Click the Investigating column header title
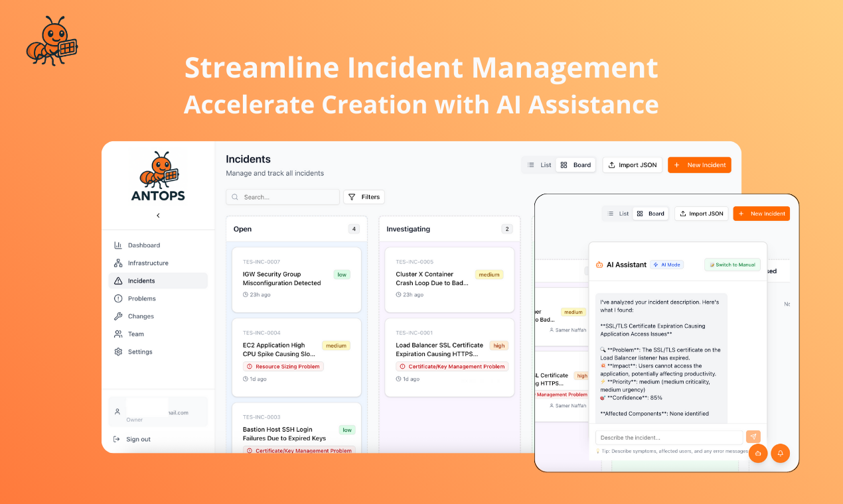 (x=408, y=229)
